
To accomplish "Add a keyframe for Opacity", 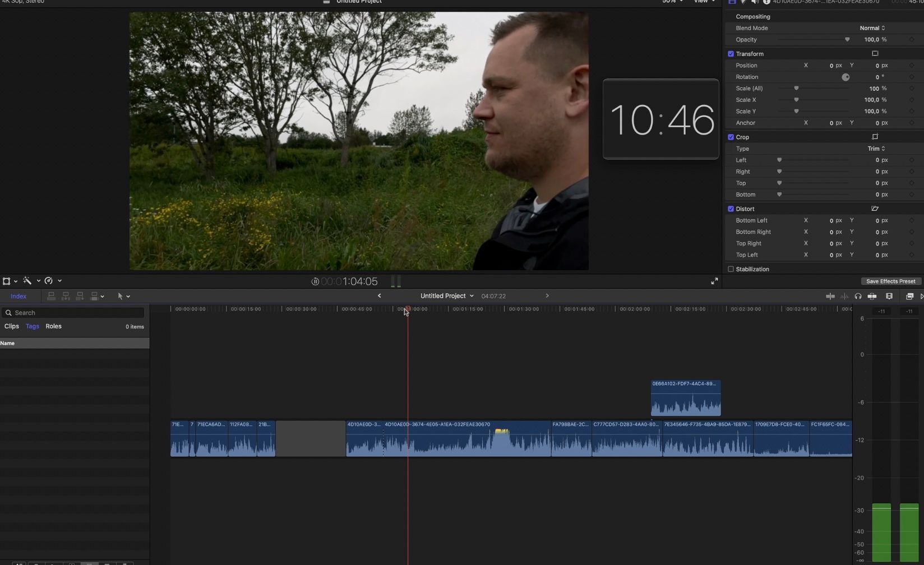I will pos(912,40).
